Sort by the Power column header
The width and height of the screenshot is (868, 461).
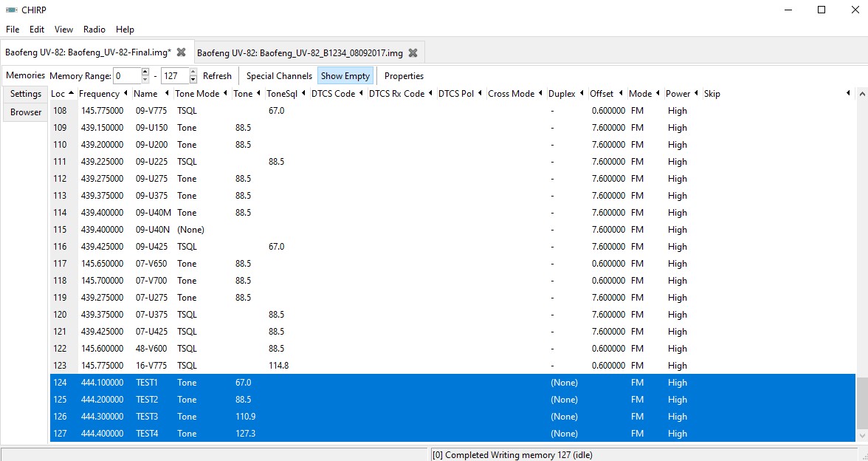click(682, 94)
